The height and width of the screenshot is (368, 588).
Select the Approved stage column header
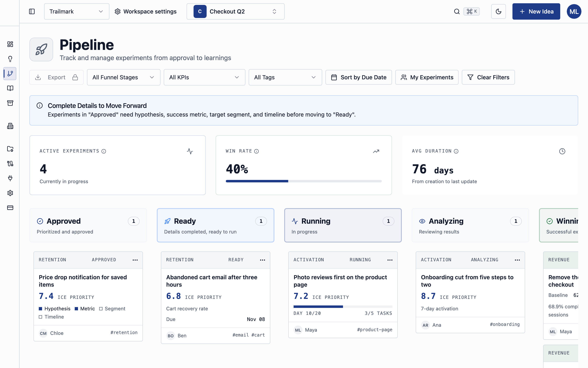88,225
